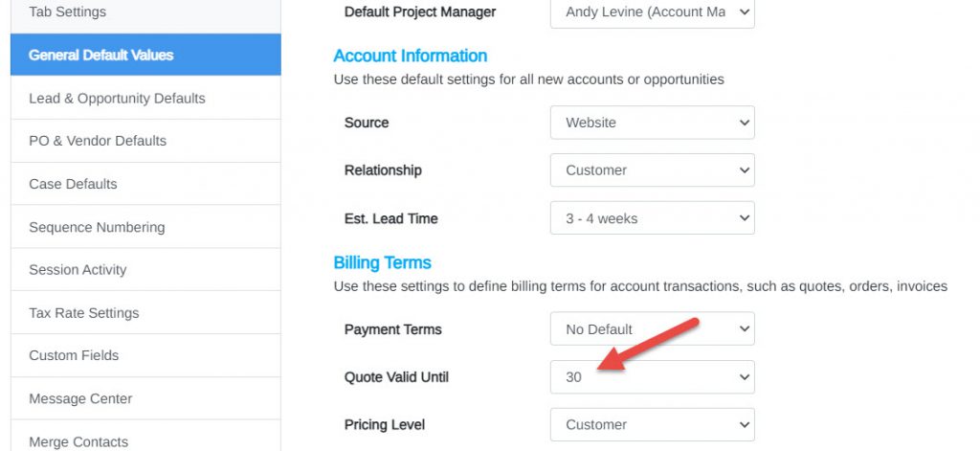Select Message Center in sidebar
The image size is (980, 451).
click(x=145, y=398)
